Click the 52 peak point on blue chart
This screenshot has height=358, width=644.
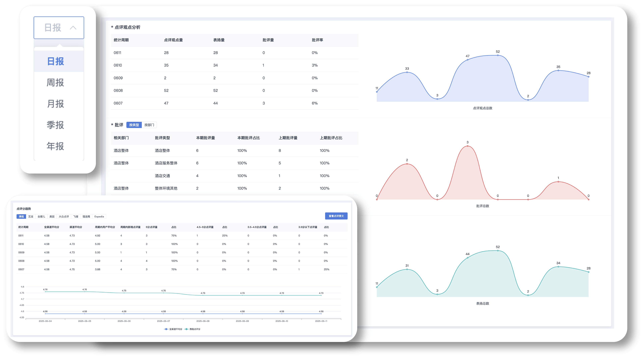498,55
